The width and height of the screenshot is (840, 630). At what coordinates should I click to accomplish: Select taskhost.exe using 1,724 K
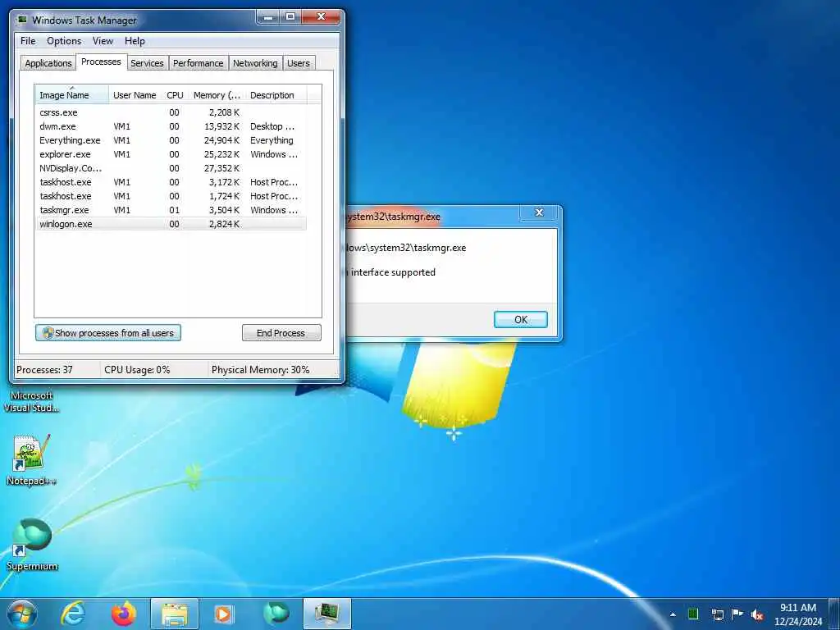coord(171,196)
